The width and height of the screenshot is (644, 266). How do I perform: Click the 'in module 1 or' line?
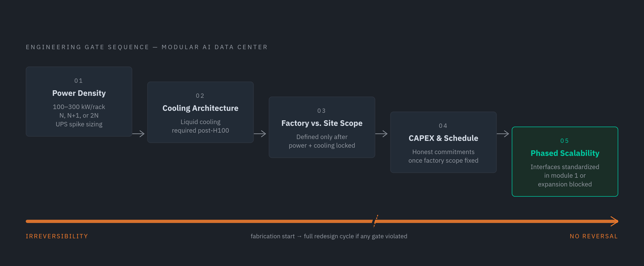565,176
